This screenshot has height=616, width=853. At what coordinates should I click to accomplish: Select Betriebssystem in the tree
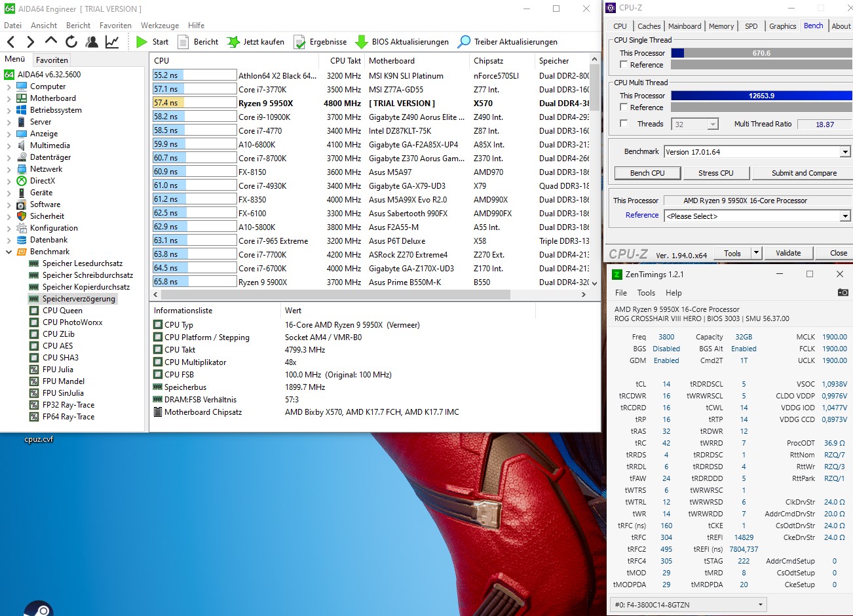pos(56,110)
